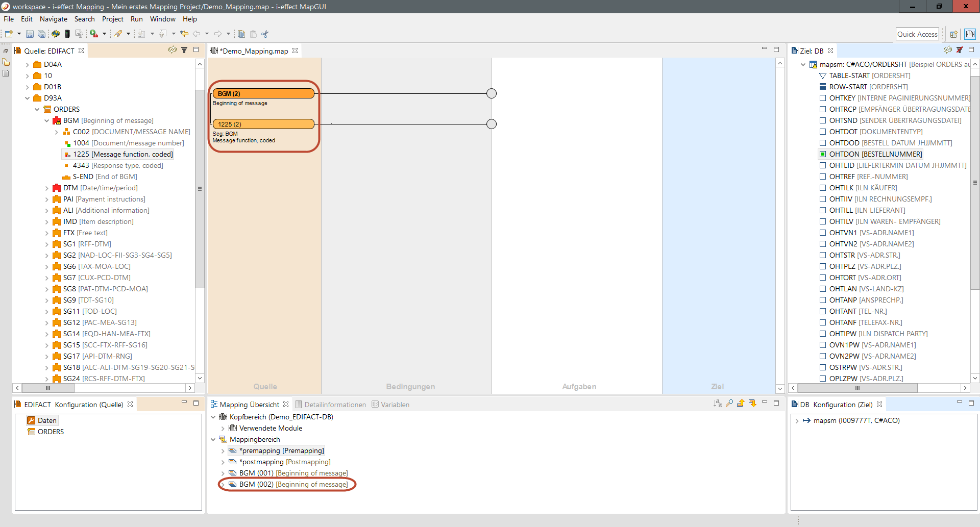
Task: Click the Open Perspective icon beside Quick Access
Action: [x=953, y=34]
